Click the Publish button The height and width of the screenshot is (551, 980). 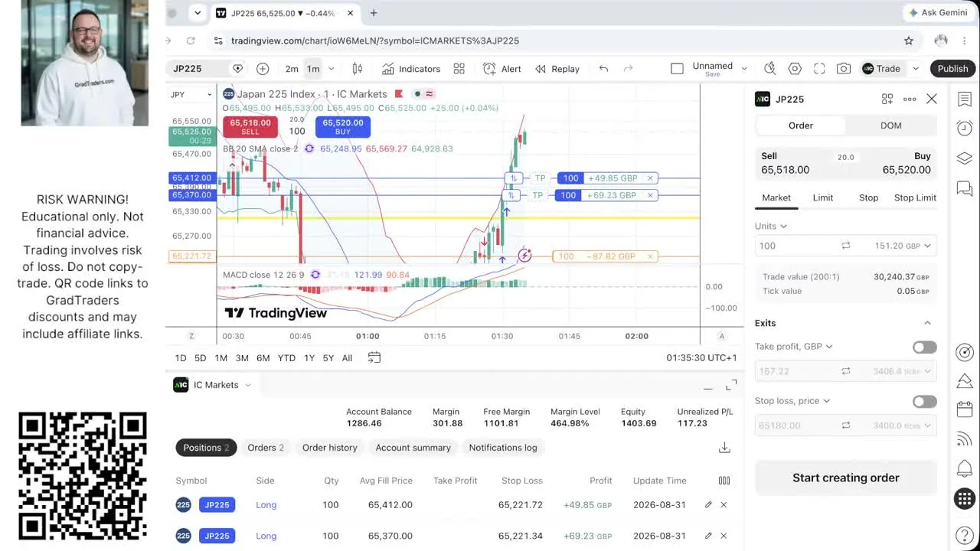tap(953, 69)
